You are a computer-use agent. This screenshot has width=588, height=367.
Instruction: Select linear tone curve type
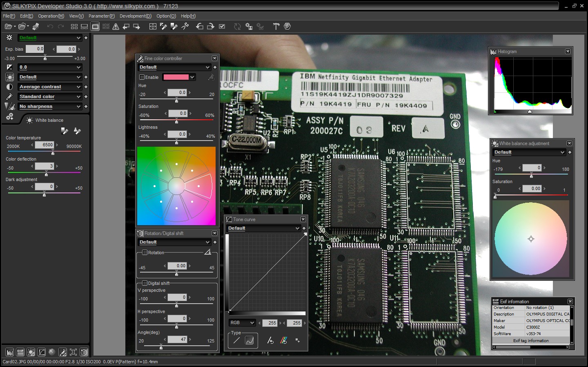click(236, 340)
